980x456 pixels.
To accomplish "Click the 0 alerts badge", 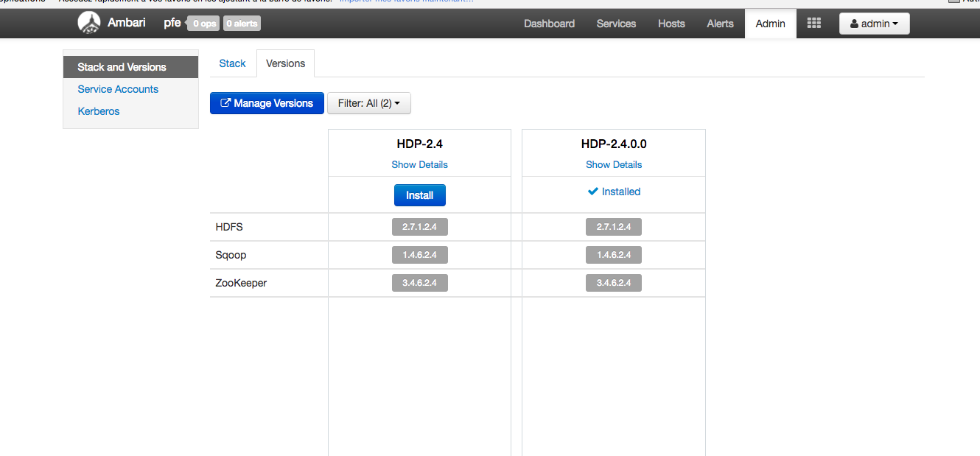I will (242, 24).
